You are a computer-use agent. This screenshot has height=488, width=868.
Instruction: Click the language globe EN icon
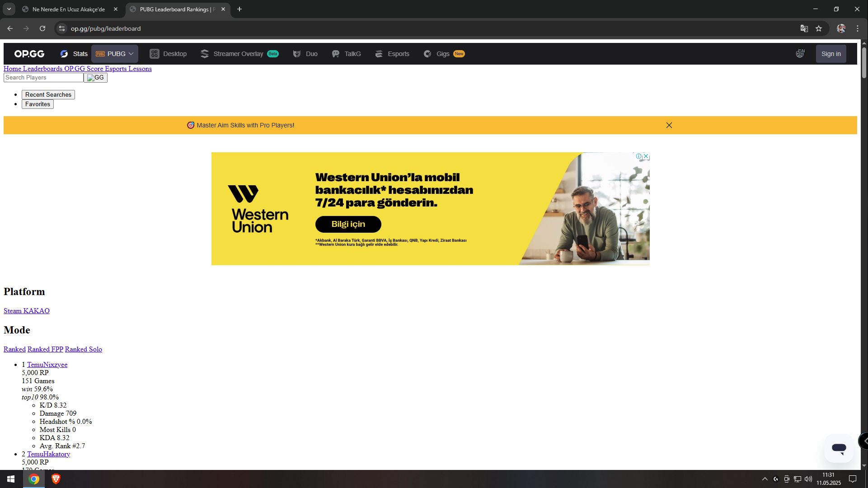[x=800, y=54]
